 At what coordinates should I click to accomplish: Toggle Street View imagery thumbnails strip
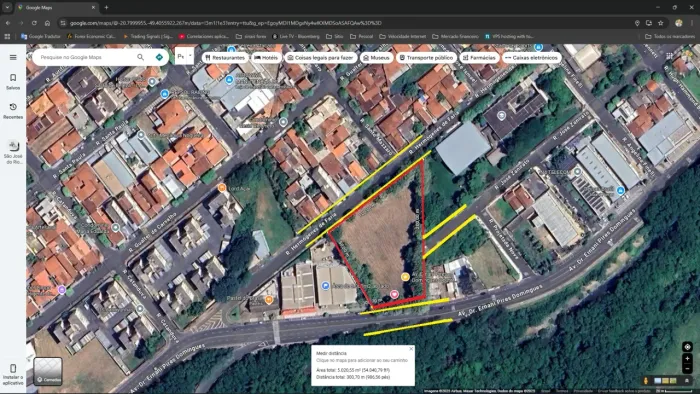[x=665, y=381]
